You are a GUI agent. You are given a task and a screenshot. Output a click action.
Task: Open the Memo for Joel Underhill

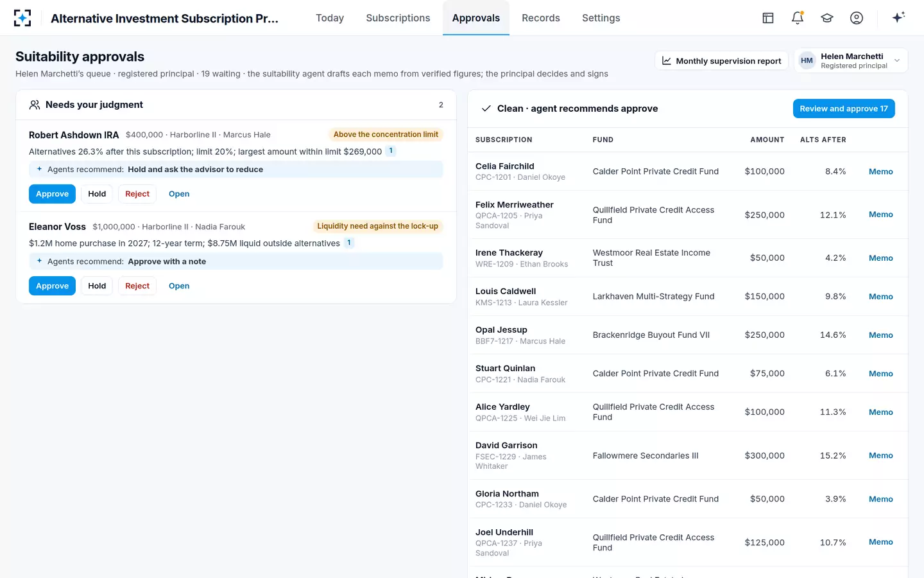(881, 542)
